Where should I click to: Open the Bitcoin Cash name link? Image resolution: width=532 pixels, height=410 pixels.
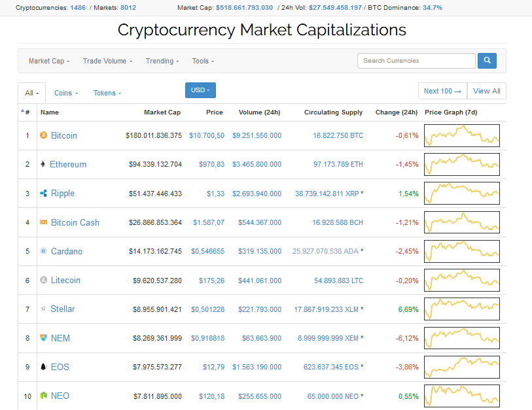tap(75, 222)
